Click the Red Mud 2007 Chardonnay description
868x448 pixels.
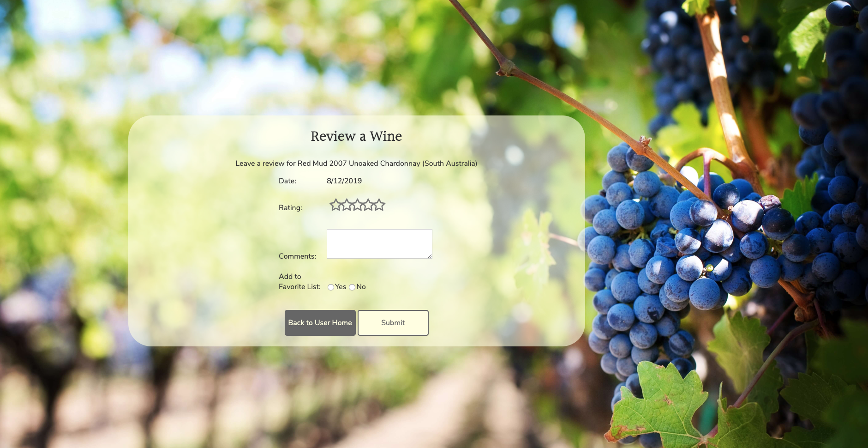click(356, 163)
